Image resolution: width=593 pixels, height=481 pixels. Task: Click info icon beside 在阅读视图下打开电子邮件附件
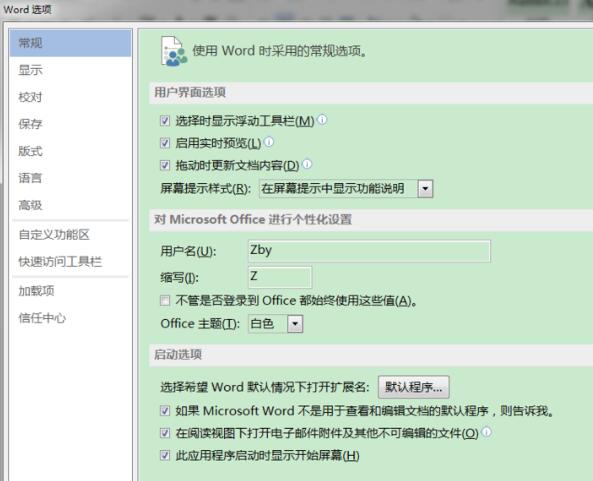pyautogui.click(x=487, y=432)
